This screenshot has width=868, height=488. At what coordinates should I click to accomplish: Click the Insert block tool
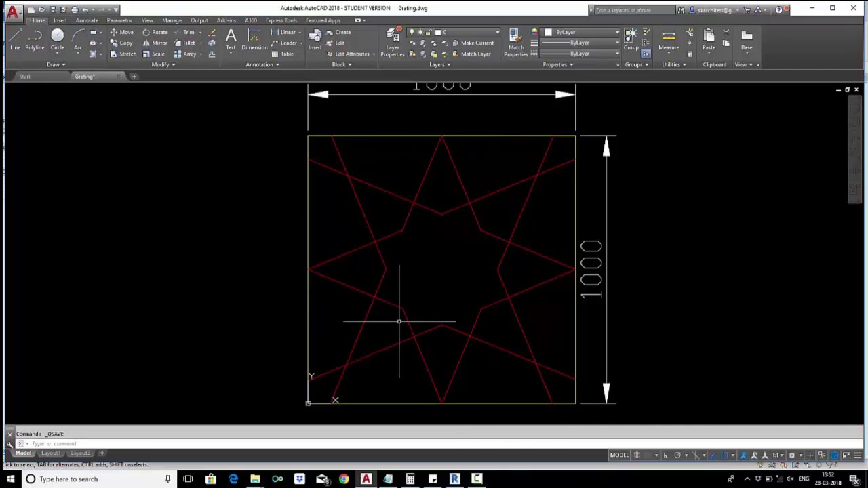coord(315,39)
